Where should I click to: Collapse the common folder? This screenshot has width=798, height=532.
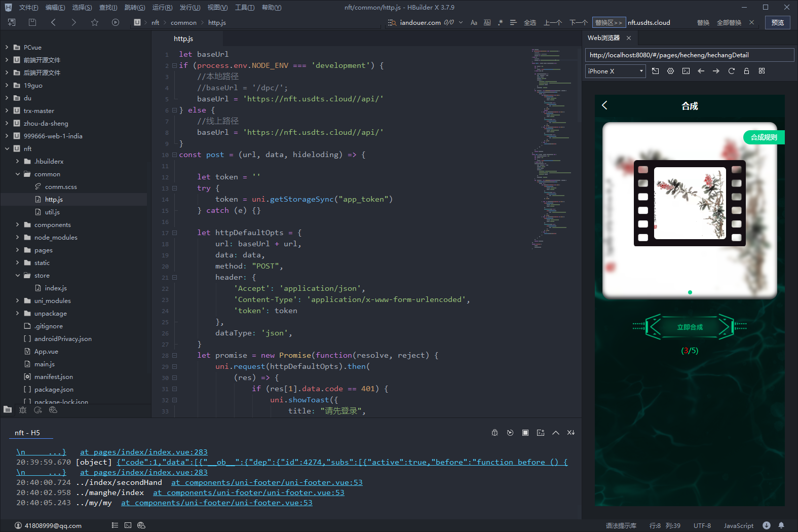(x=17, y=174)
